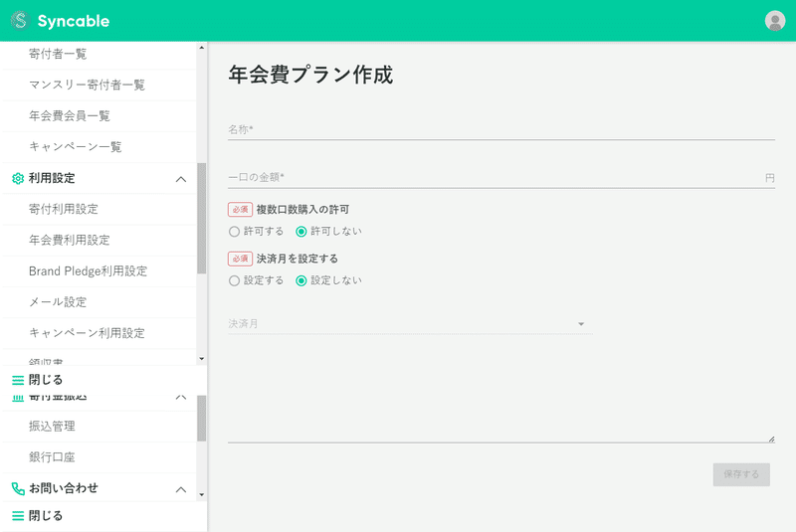
Task: Click the bottom 閉じる label
Action: [x=46, y=516]
